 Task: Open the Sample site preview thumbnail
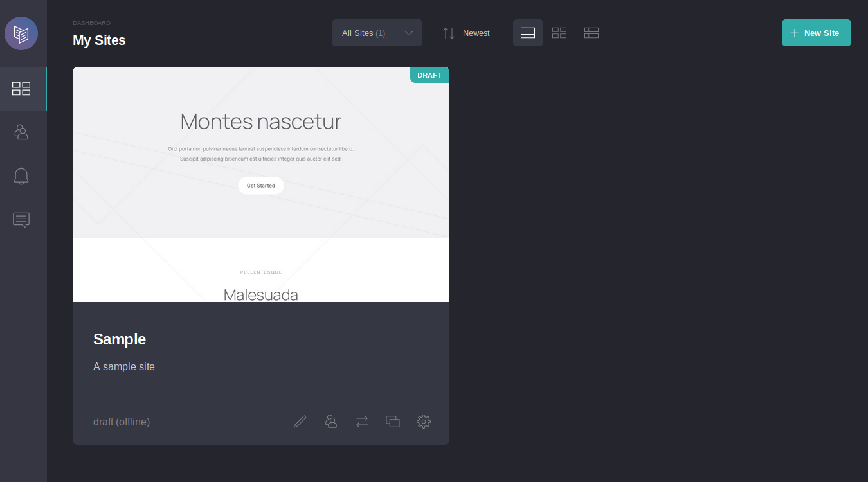261,184
